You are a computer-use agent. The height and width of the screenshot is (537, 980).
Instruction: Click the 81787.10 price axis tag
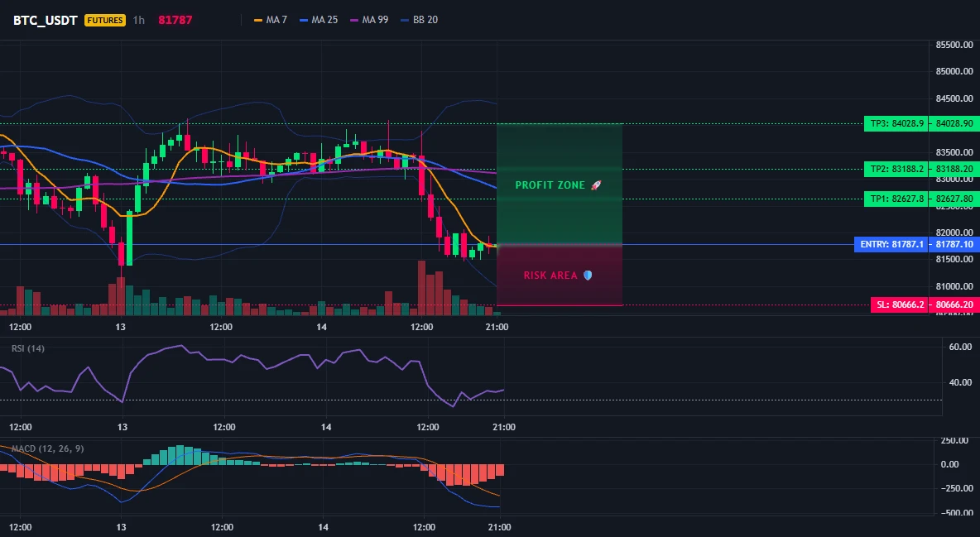(954, 244)
